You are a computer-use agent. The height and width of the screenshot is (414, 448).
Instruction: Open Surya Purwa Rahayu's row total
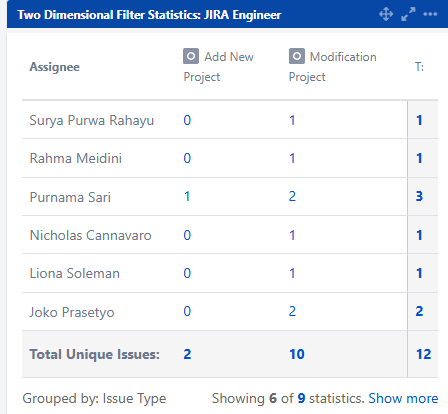click(419, 120)
